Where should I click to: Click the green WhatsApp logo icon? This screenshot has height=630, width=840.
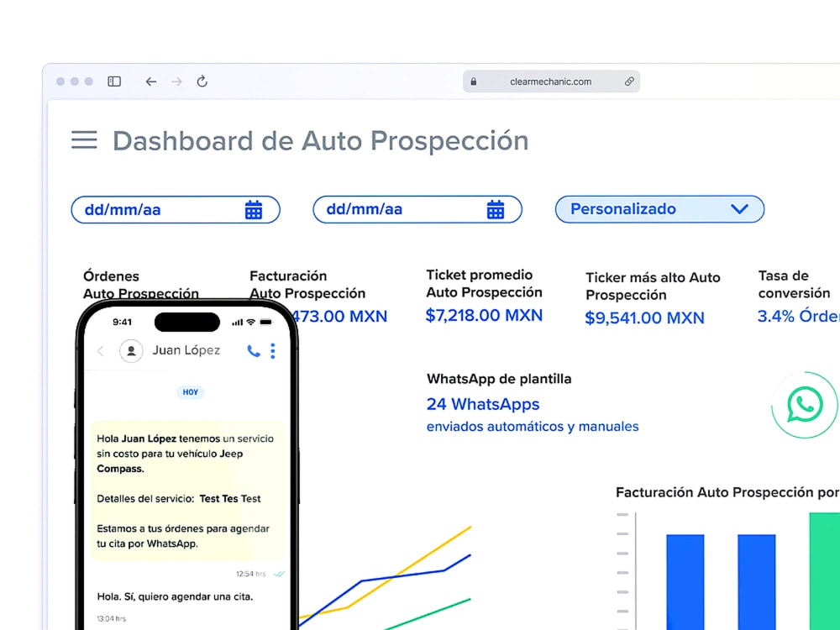(805, 405)
